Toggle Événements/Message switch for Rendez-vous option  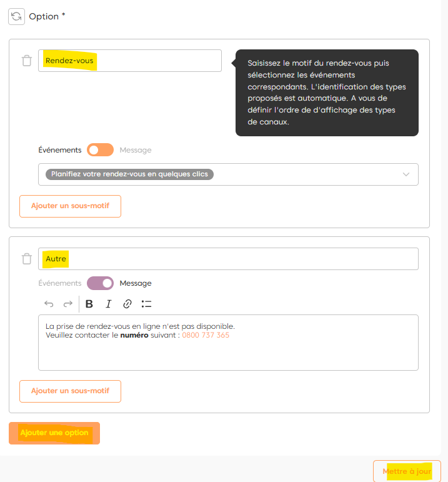point(100,150)
